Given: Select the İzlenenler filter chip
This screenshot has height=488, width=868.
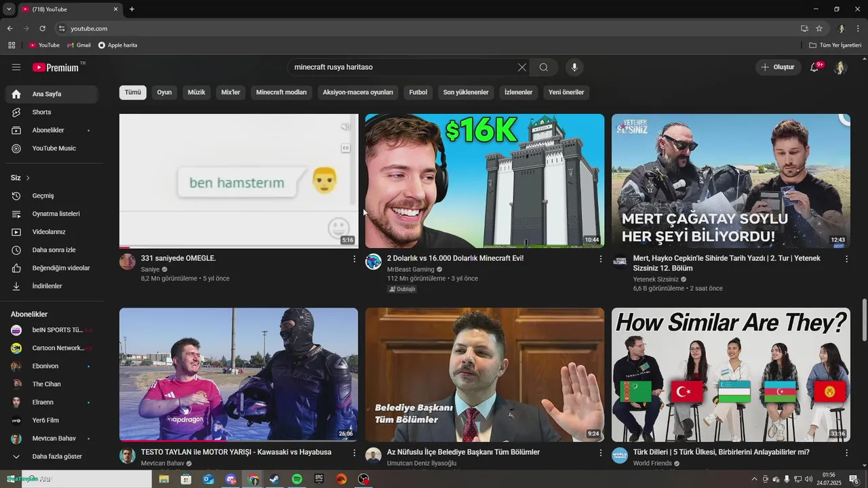Looking at the screenshot, I should point(519,92).
